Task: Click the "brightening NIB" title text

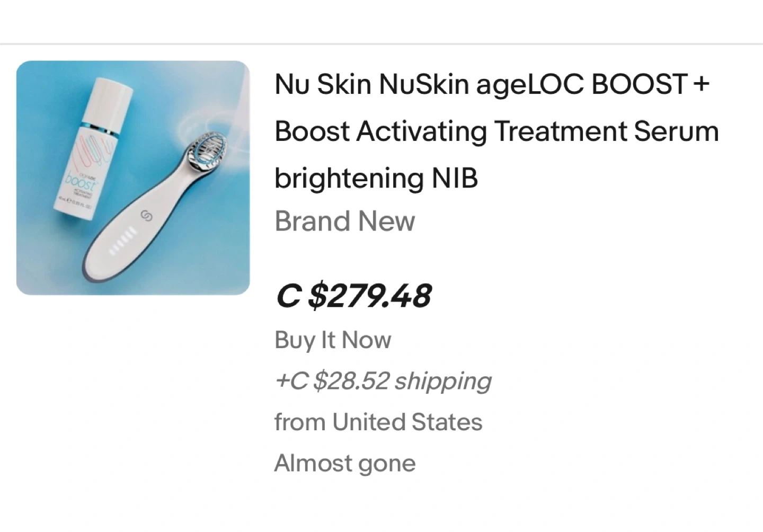Action: (376, 178)
